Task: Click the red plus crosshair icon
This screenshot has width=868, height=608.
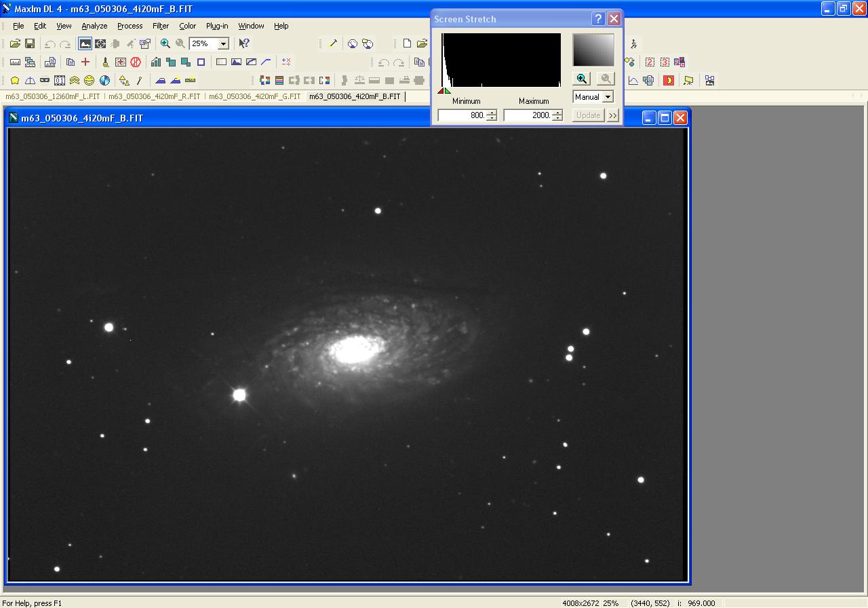Action: (x=85, y=62)
